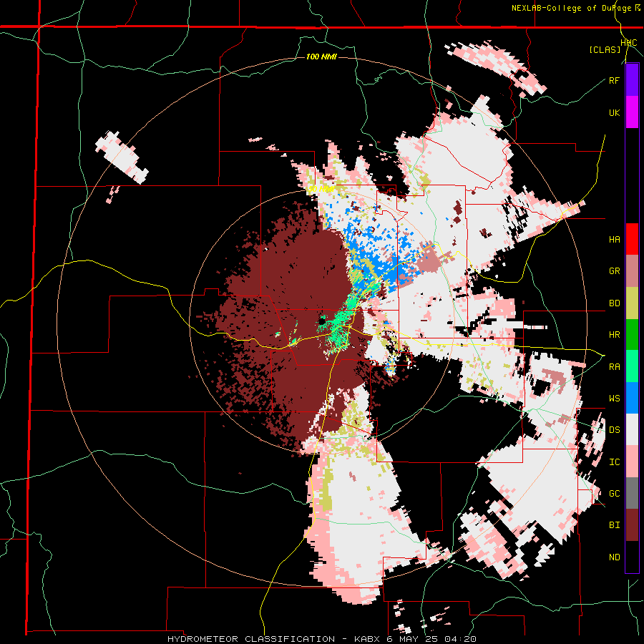
Task: Select the white DS legend swatch
Action: (x=632, y=430)
